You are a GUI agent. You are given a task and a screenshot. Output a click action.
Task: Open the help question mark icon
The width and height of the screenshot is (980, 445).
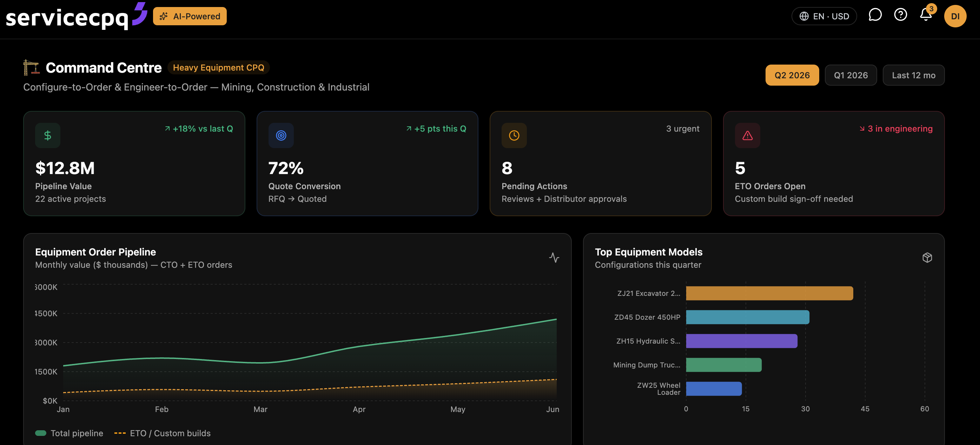[x=900, y=15]
